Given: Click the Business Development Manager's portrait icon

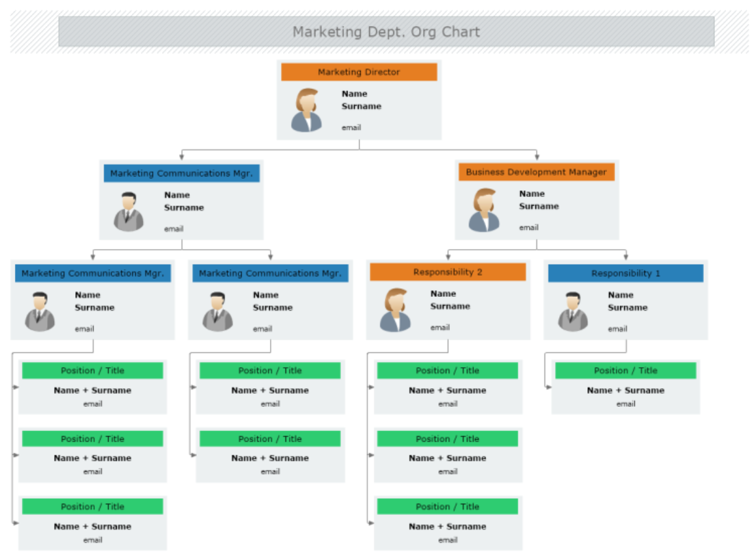Looking at the screenshot, I should (484, 208).
